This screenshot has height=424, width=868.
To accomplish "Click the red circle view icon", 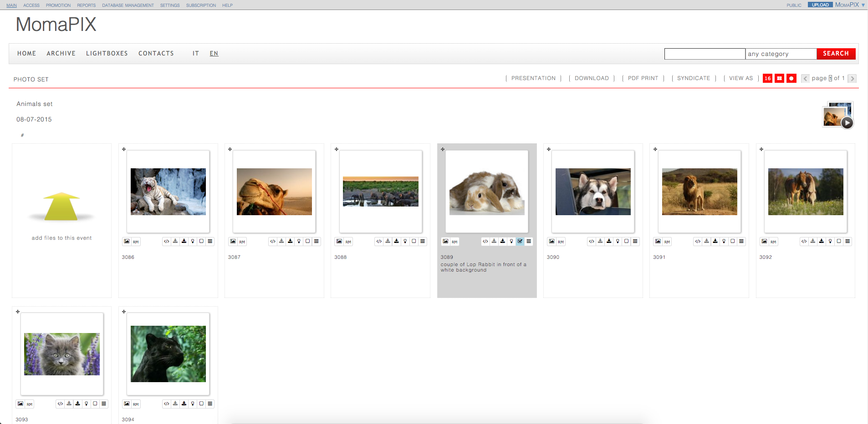I will click(791, 78).
